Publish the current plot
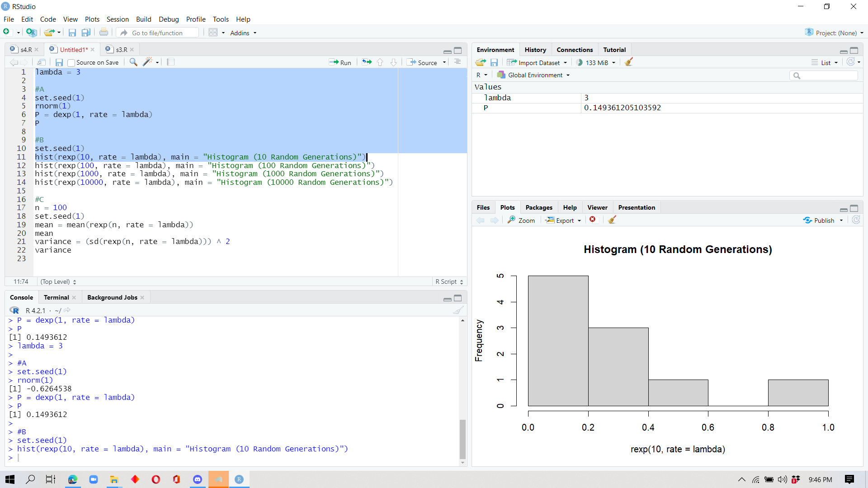Image resolution: width=868 pixels, height=488 pixels. tap(823, 220)
